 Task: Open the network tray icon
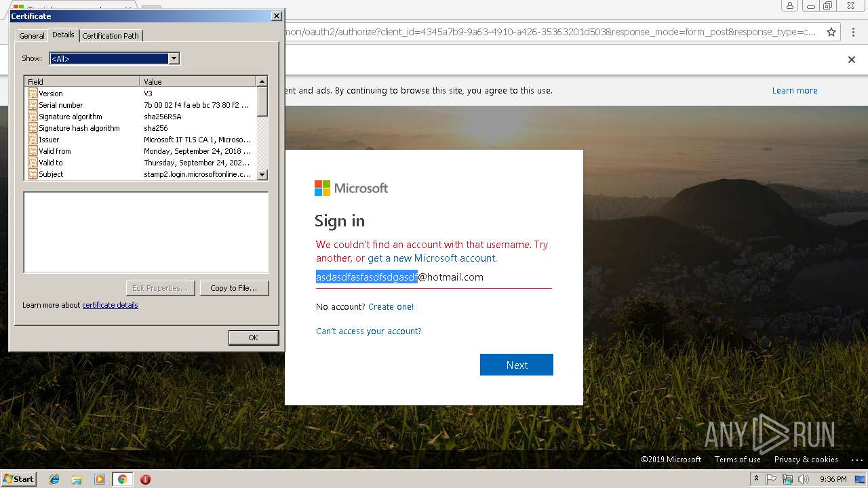click(787, 479)
